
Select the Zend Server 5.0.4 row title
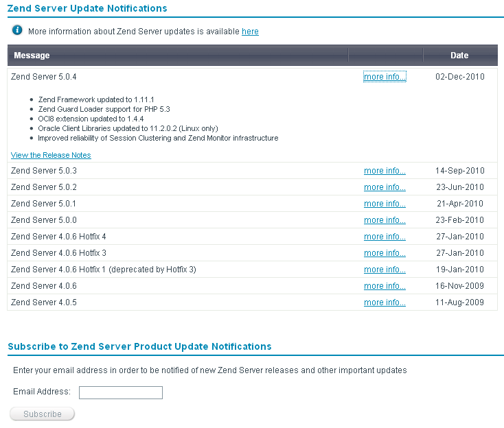(44, 77)
